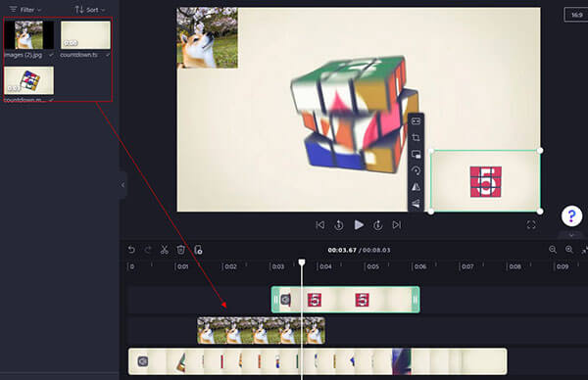Click the 0:08 mark on timeline ruler

tap(514, 266)
